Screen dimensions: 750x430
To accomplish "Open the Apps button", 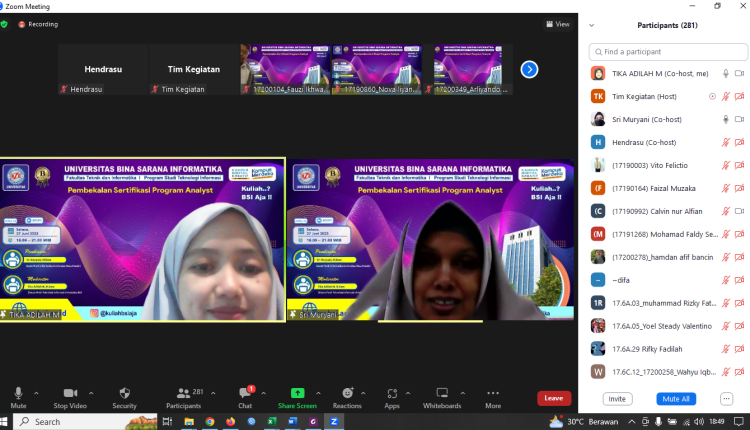I will pyautogui.click(x=392, y=398).
